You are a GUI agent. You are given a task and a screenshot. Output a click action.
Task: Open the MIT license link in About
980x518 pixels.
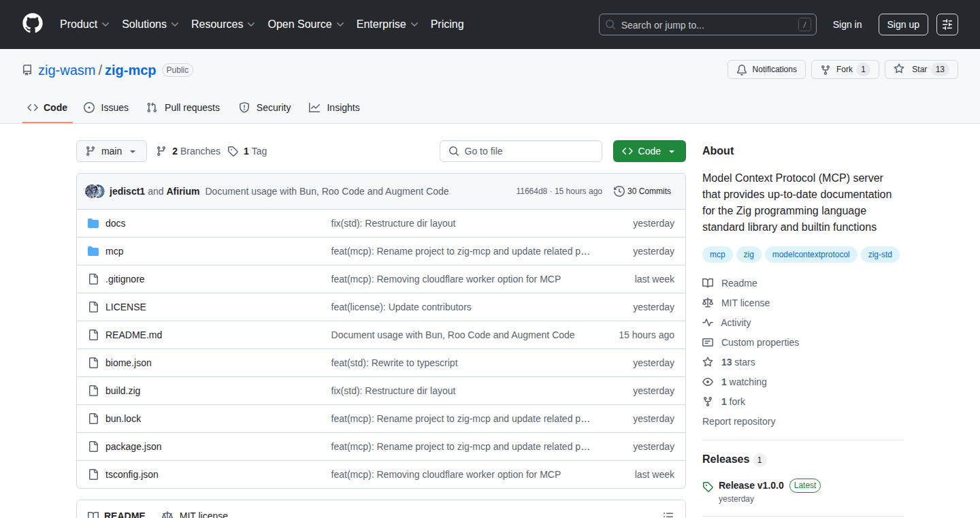(736, 303)
